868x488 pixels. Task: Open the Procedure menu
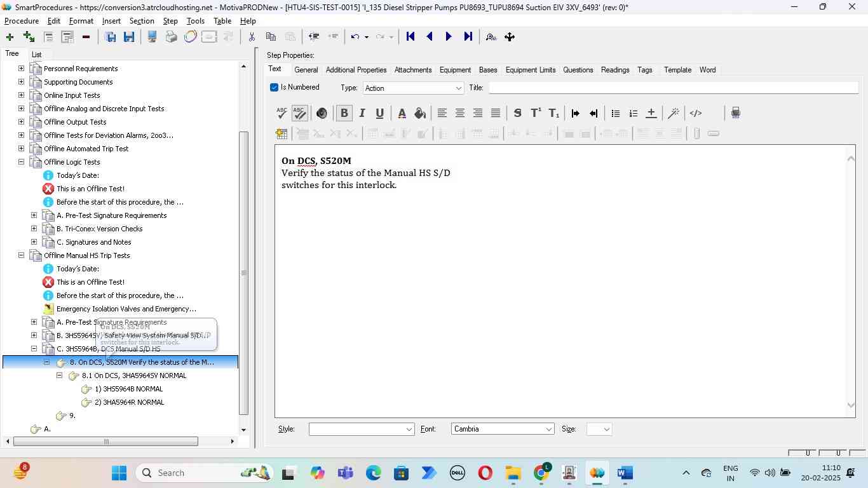[x=22, y=21]
